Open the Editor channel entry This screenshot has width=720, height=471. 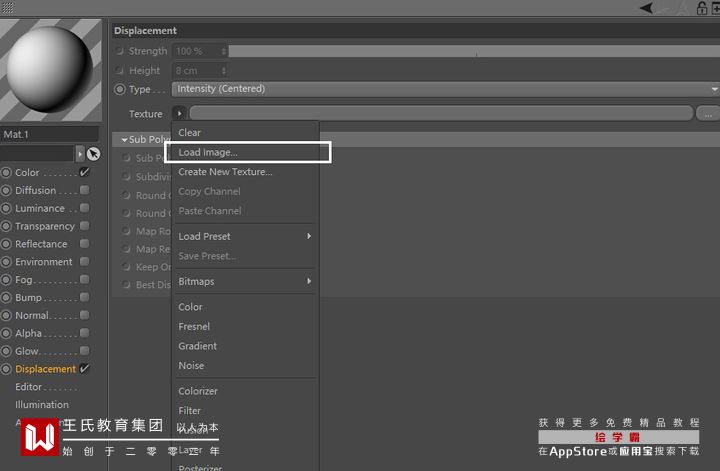[x=28, y=387]
